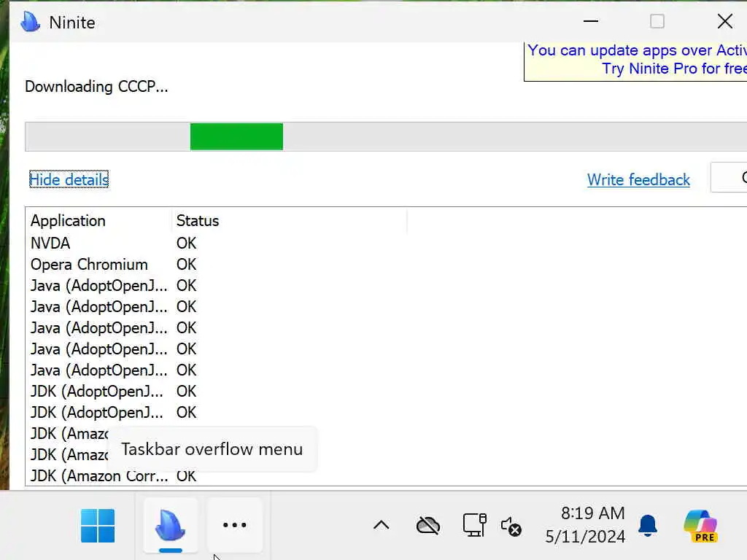The width and height of the screenshot is (747, 560).
Task: Click the Status column header
Action: [x=289, y=221]
